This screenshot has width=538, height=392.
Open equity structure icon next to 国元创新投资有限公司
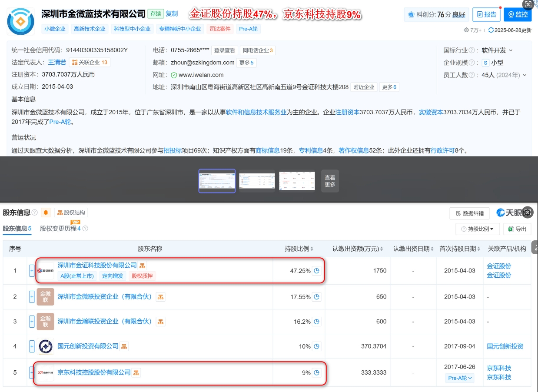point(124,346)
